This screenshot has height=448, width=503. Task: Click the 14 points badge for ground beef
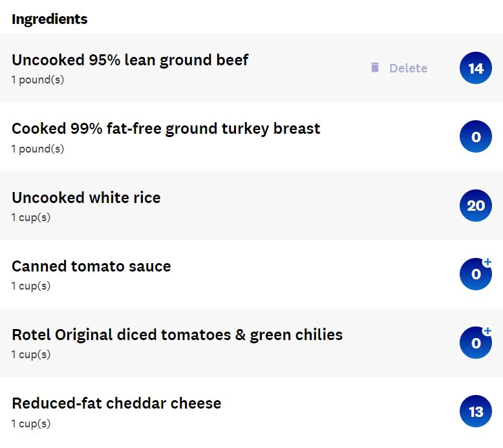point(475,68)
